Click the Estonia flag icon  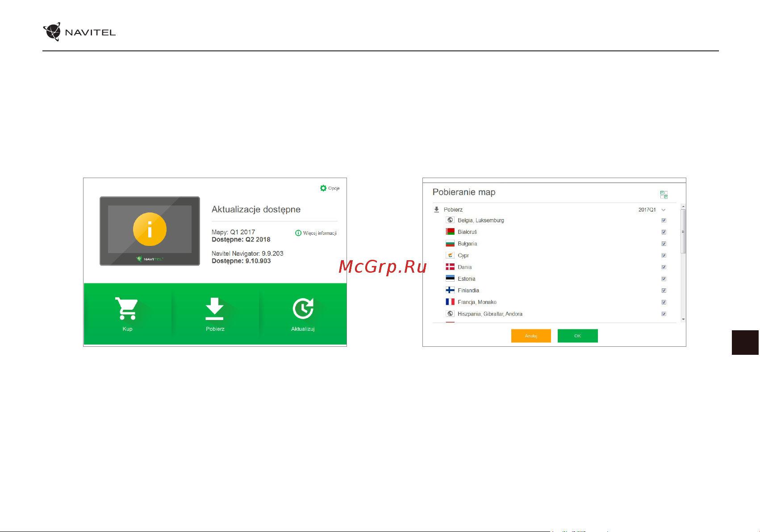(x=450, y=278)
